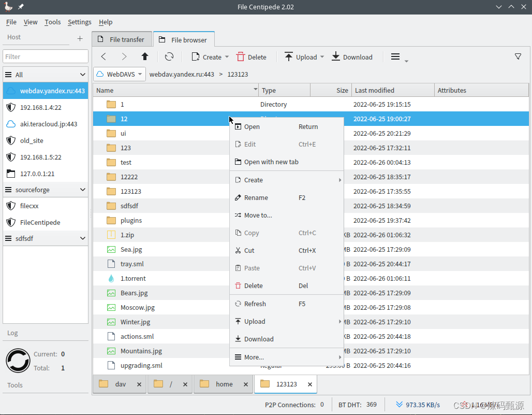Viewport: 532px width, 415px height.
Task: Close the 123123 bottom tab
Action: (x=310, y=384)
